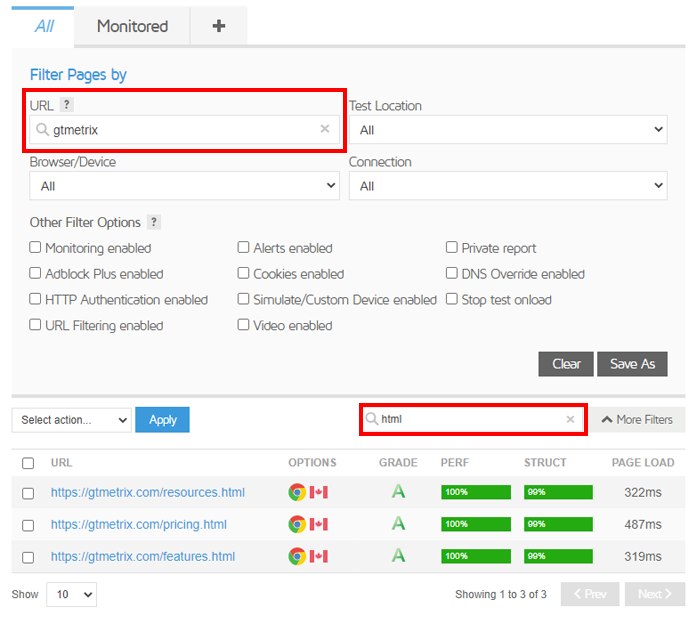Enable Stop test onload checkbox
This screenshot has width=694, height=620.
[451, 299]
